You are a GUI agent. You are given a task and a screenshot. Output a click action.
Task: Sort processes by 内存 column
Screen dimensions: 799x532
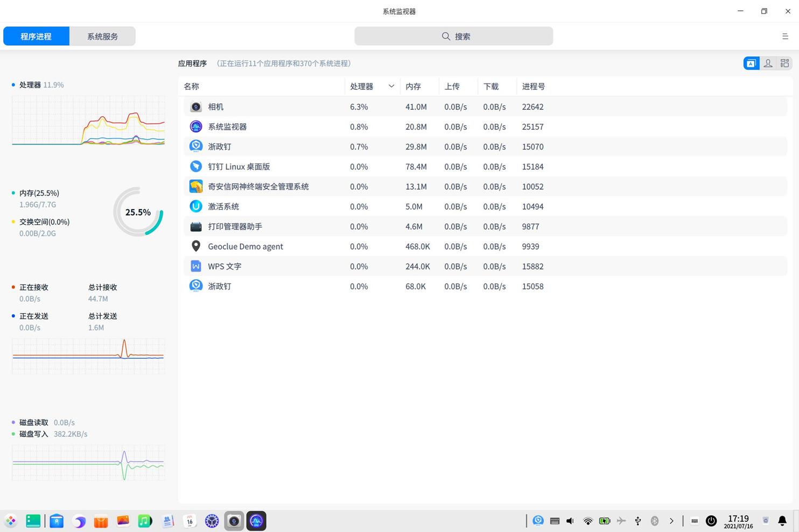(x=413, y=86)
